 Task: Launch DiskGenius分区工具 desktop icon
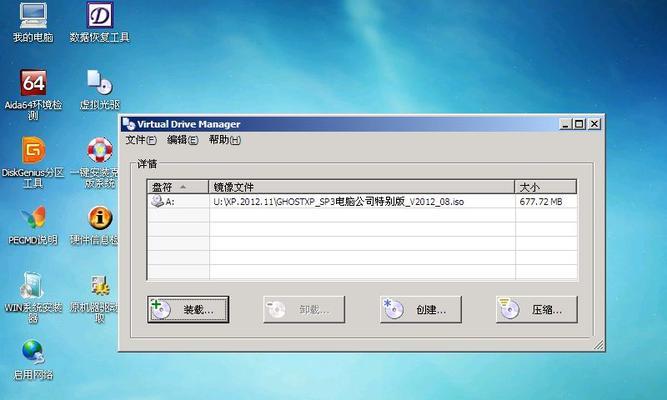point(33,162)
